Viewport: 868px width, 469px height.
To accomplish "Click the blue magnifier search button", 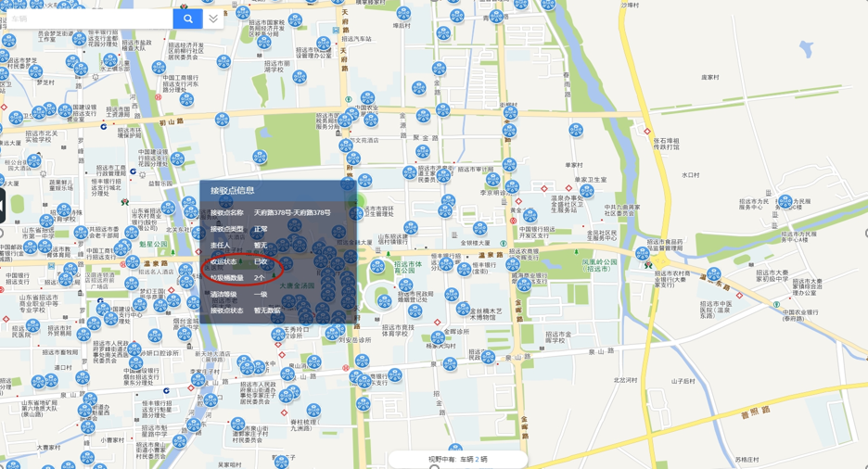I will [x=187, y=19].
